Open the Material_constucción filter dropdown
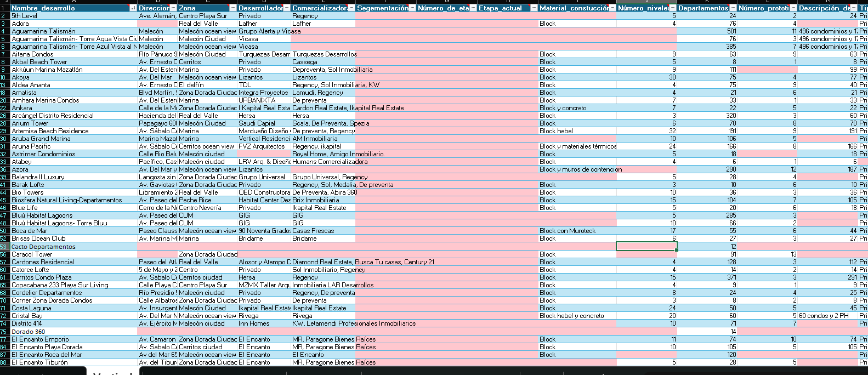Viewport: 868px width, 375px height. coord(612,8)
